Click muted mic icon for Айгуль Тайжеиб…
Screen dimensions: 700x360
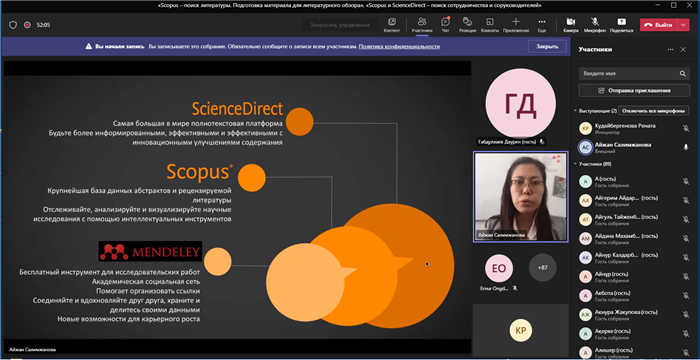pyautogui.click(x=686, y=219)
